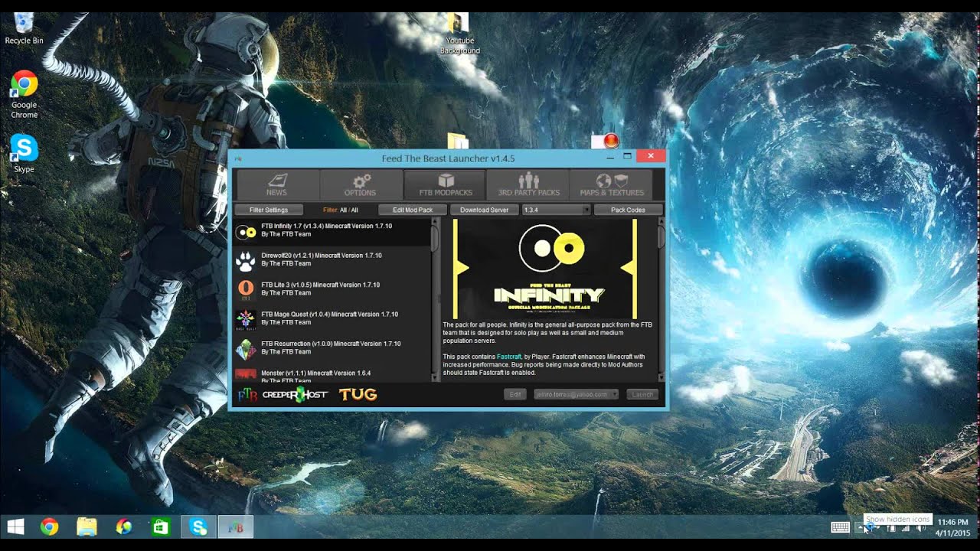Open Recycle Bin on the desktop
The width and height of the screenshot is (980, 551).
[24, 28]
